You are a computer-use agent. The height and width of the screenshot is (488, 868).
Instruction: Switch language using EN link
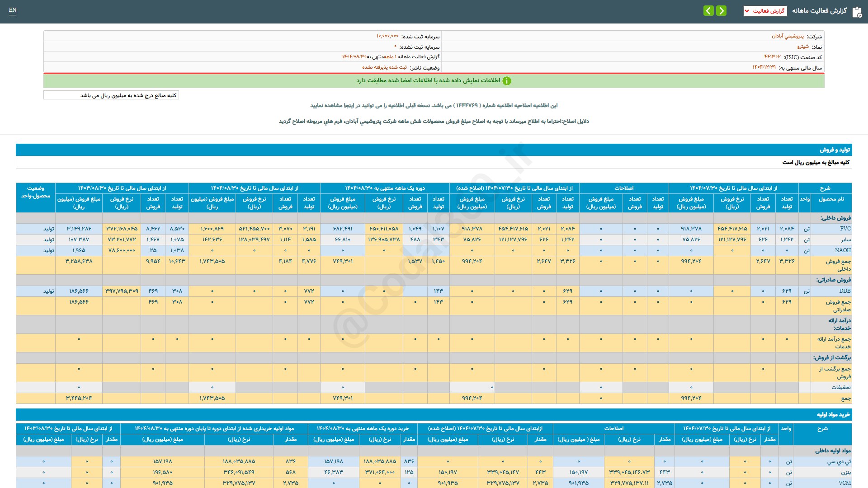tap(13, 10)
